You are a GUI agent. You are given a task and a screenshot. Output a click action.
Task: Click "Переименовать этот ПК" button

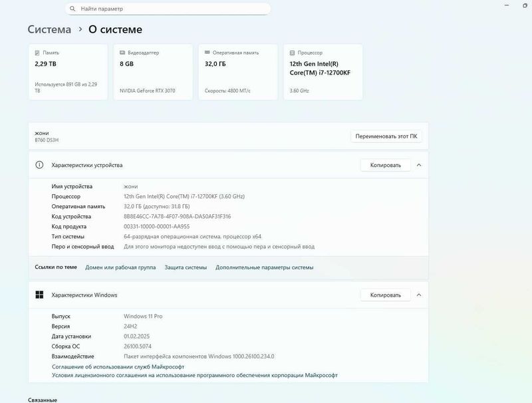(x=386, y=136)
